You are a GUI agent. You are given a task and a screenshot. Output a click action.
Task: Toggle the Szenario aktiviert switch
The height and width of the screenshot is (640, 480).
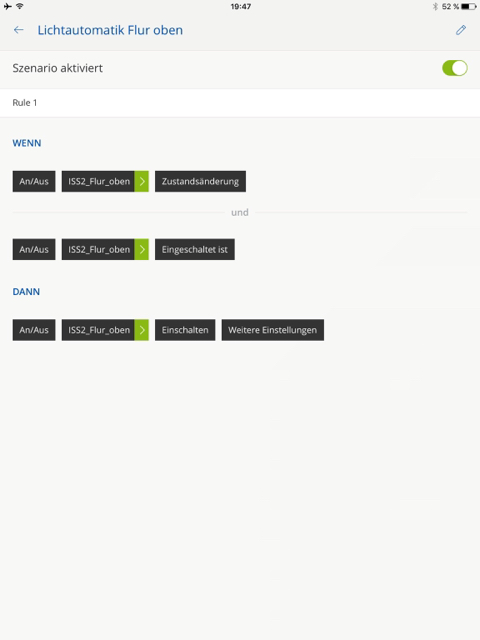[454, 68]
